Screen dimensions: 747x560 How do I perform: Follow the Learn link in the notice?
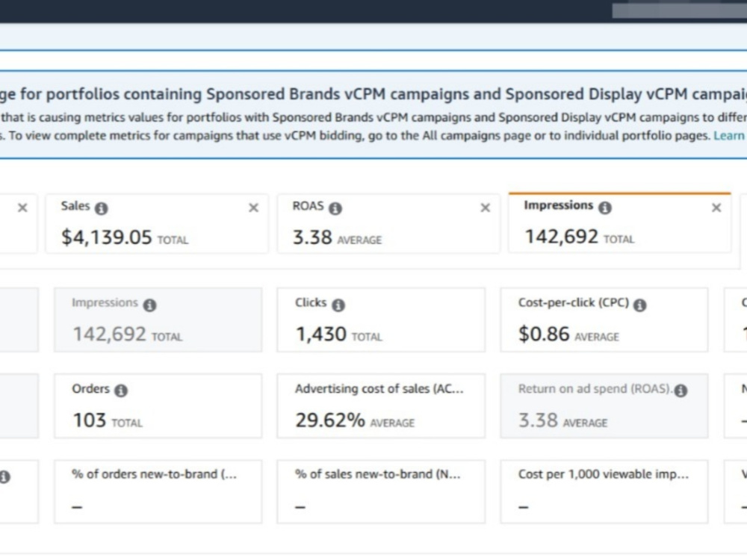[729, 136]
